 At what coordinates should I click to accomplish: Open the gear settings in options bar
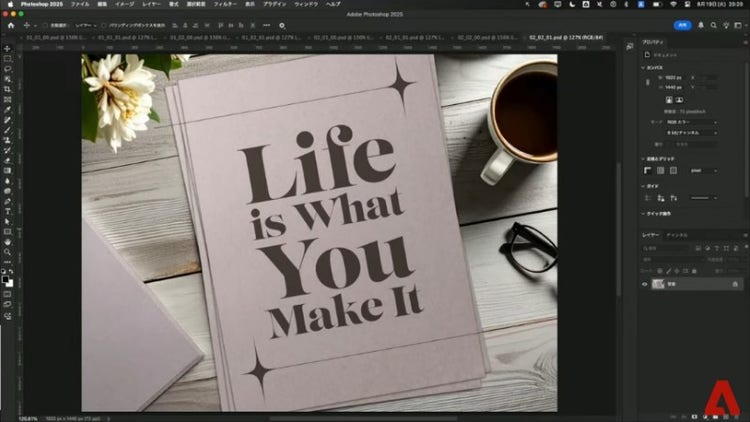pyautogui.click(x=282, y=25)
